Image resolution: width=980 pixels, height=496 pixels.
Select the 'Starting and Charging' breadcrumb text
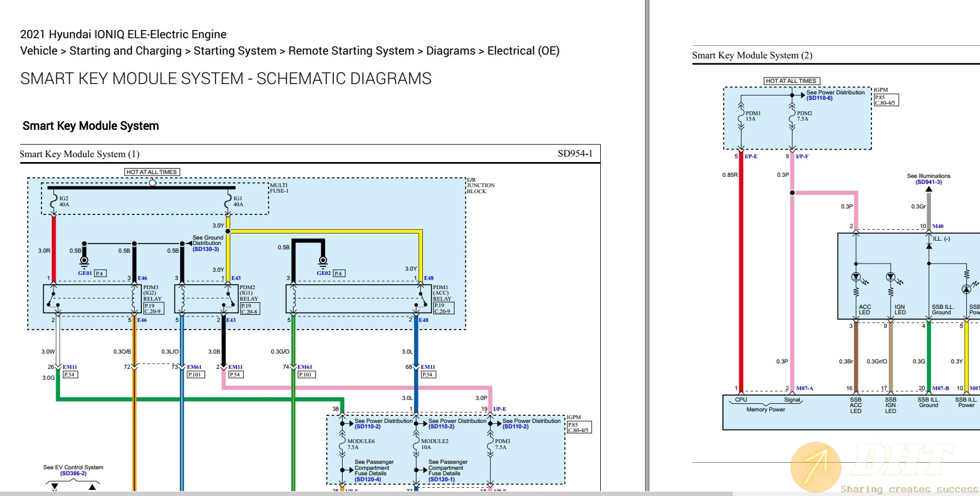coord(126,51)
